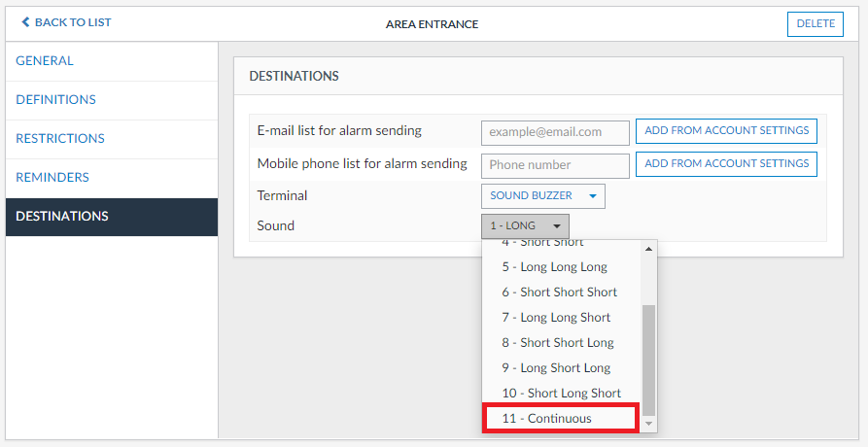Click the scrollbar down arrow in sound list
The height and width of the screenshot is (447, 868).
[x=649, y=425]
